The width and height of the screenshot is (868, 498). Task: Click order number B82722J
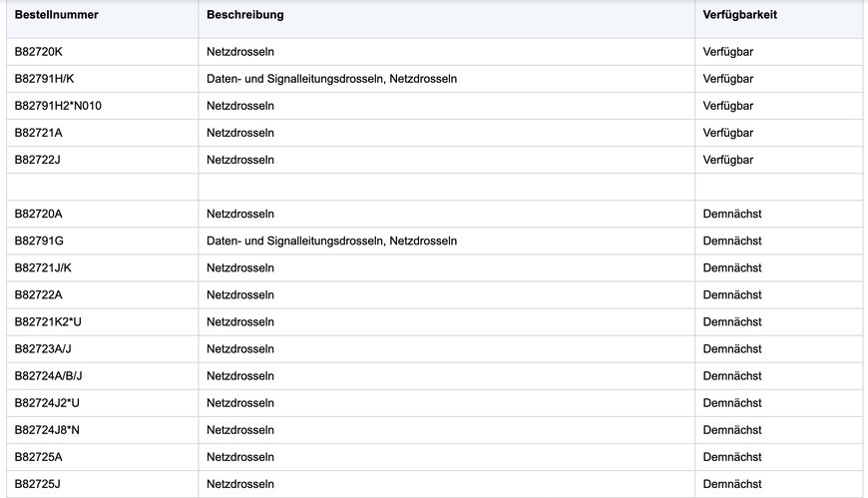(38, 160)
